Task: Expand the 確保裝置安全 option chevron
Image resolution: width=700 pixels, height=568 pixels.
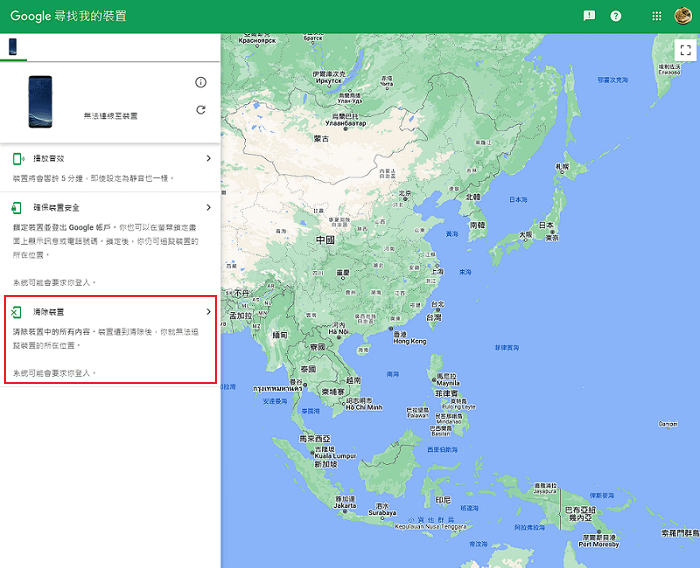Action: (208, 208)
